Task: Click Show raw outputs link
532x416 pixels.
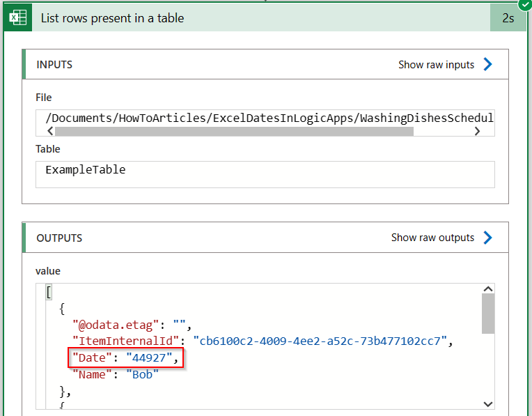Action: click(x=432, y=238)
